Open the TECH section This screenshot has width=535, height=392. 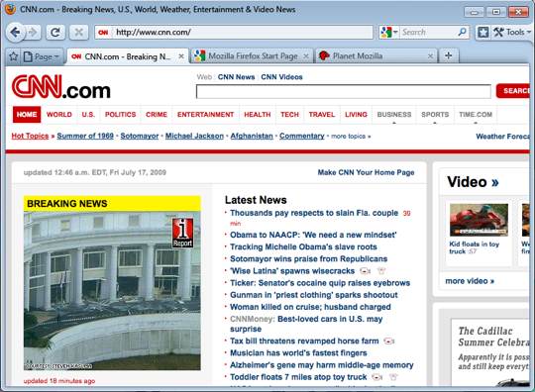click(289, 115)
